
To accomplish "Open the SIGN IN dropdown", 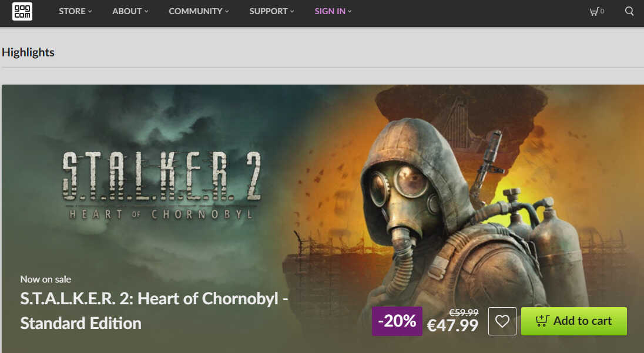I will click(x=333, y=11).
